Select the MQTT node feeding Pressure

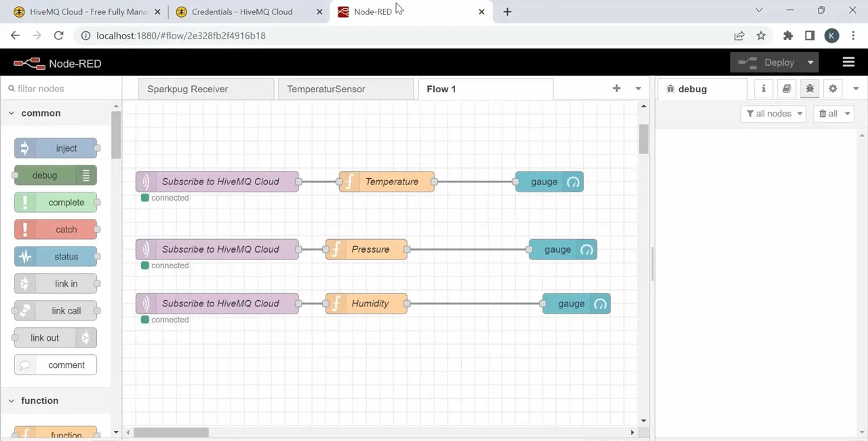pyautogui.click(x=217, y=249)
